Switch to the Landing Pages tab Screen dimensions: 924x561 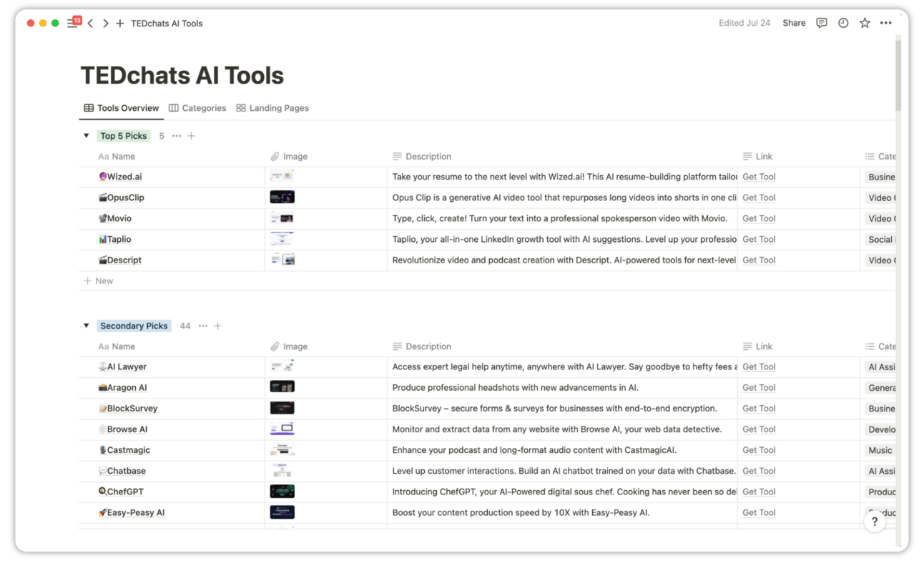pyautogui.click(x=272, y=108)
